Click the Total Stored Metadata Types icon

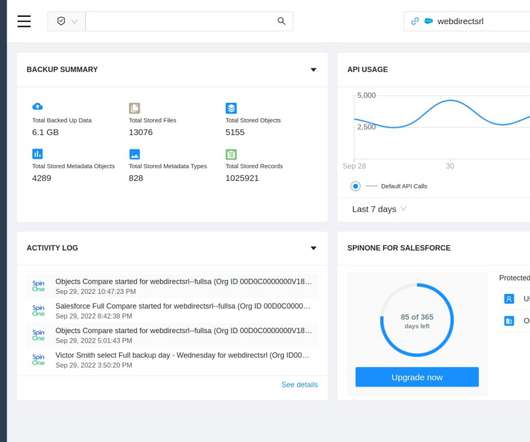pyautogui.click(x=135, y=154)
